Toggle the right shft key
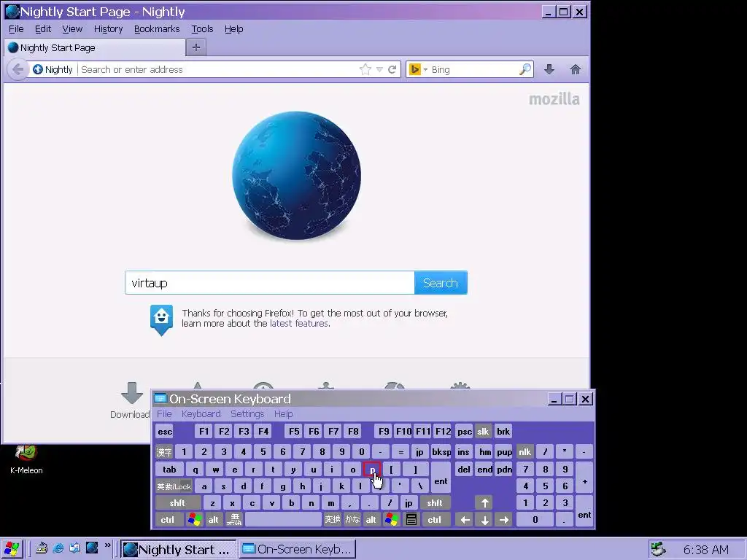Screen dimensions: 747x560 435,503
